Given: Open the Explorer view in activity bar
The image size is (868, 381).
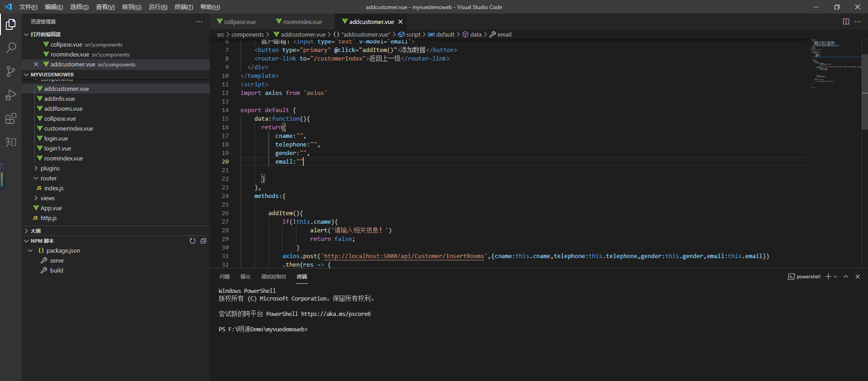Looking at the screenshot, I should coord(11,24).
